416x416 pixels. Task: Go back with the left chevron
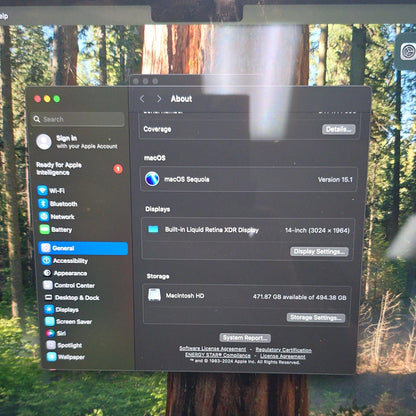tap(142, 99)
